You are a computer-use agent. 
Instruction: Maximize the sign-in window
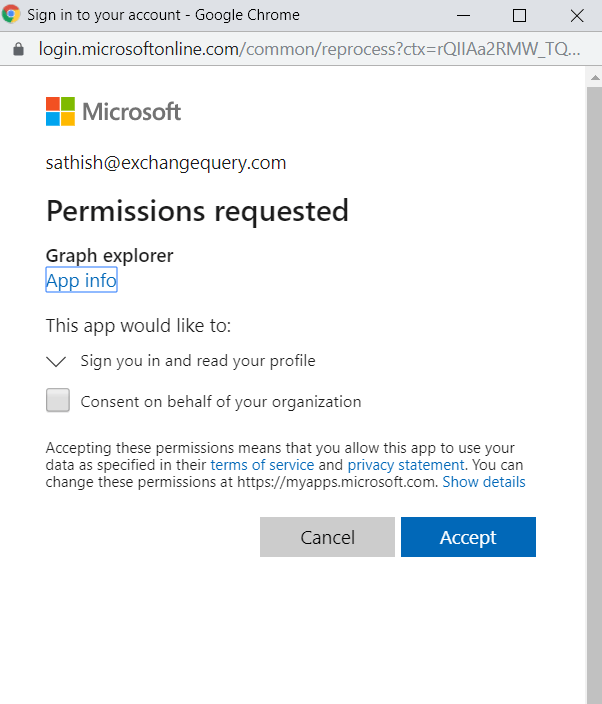519,15
